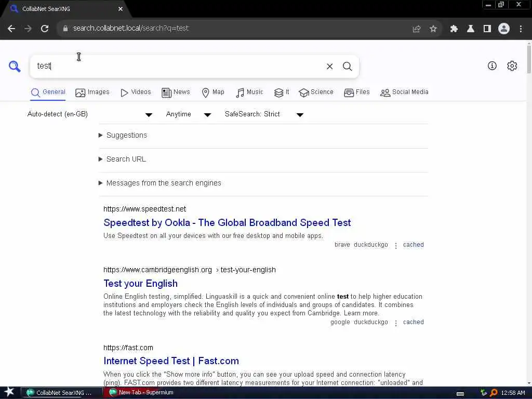The height and width of the screenshot is (399, 532).
Task: Click the SearXNG magnifier logo
Action: pos(15,66)
